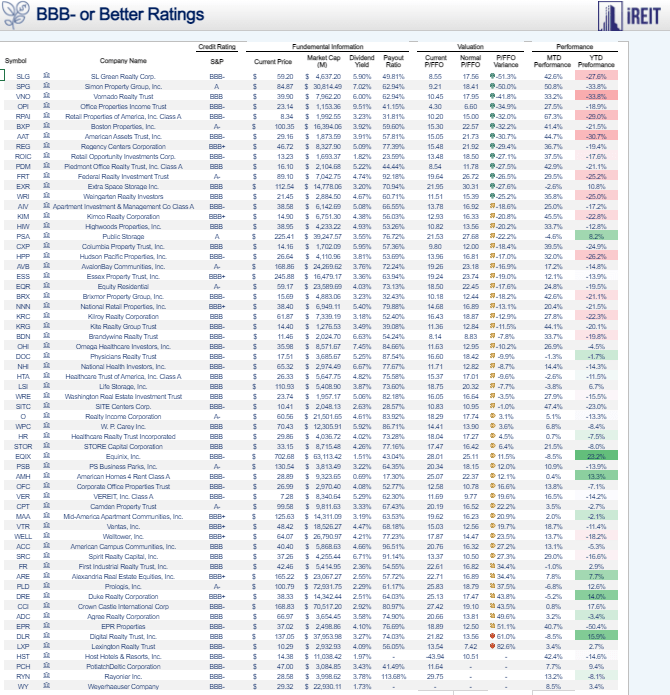The width and height of the screenshot is (670, 695).
Task: Click the red -33.8% YTD cell for VNO
Action: [x=596, y=96]
